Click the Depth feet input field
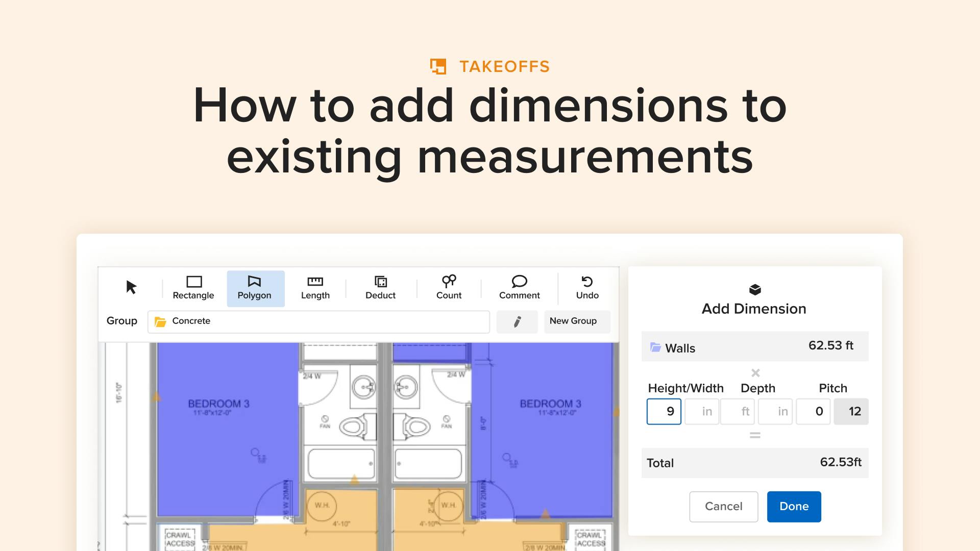This screenshot has height=551, width=980. 738,412
